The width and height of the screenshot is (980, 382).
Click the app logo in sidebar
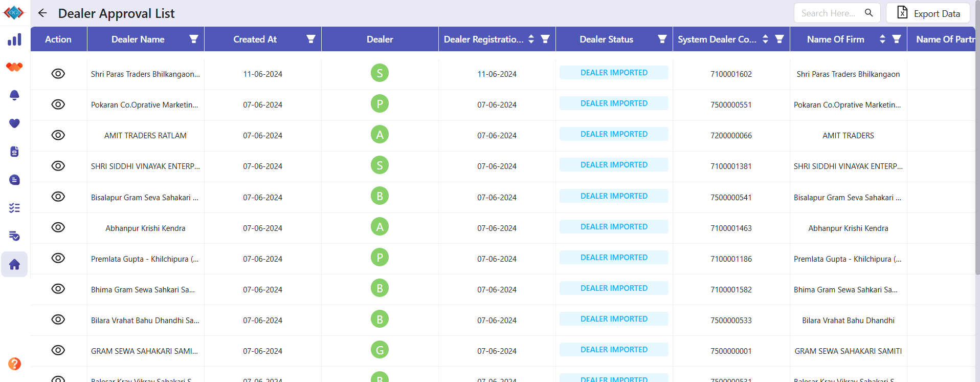(x=14, y=12)
